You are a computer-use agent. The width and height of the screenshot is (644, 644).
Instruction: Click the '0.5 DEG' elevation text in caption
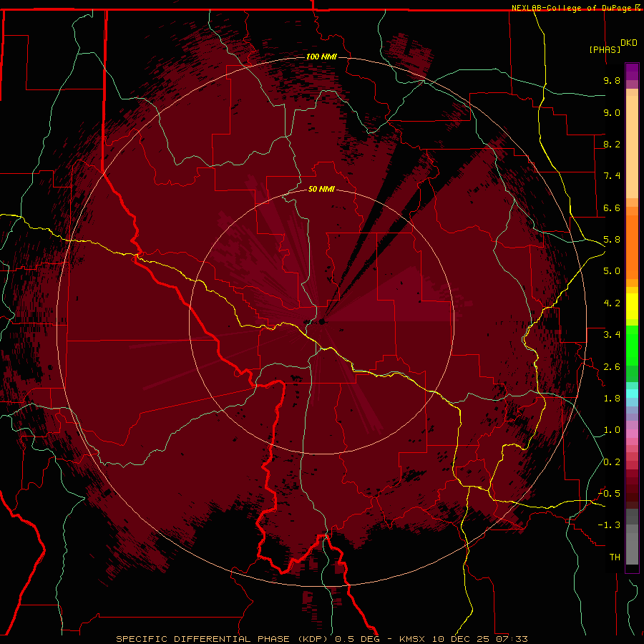pos(357,639)
